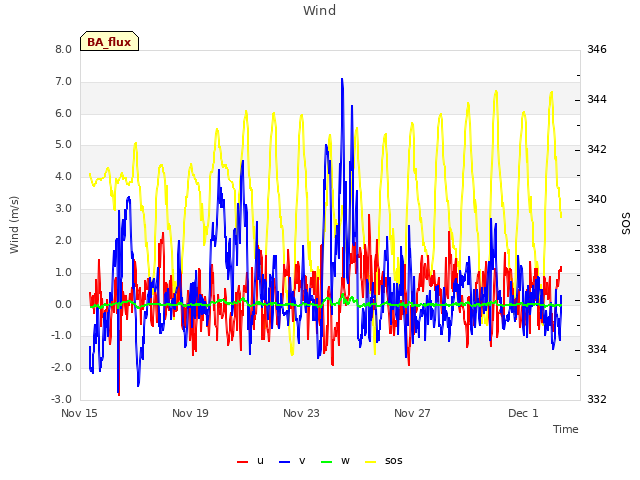Click the 'Nov 19' date tick label
This screenshot has height=480, width=640.
[190, 413]
